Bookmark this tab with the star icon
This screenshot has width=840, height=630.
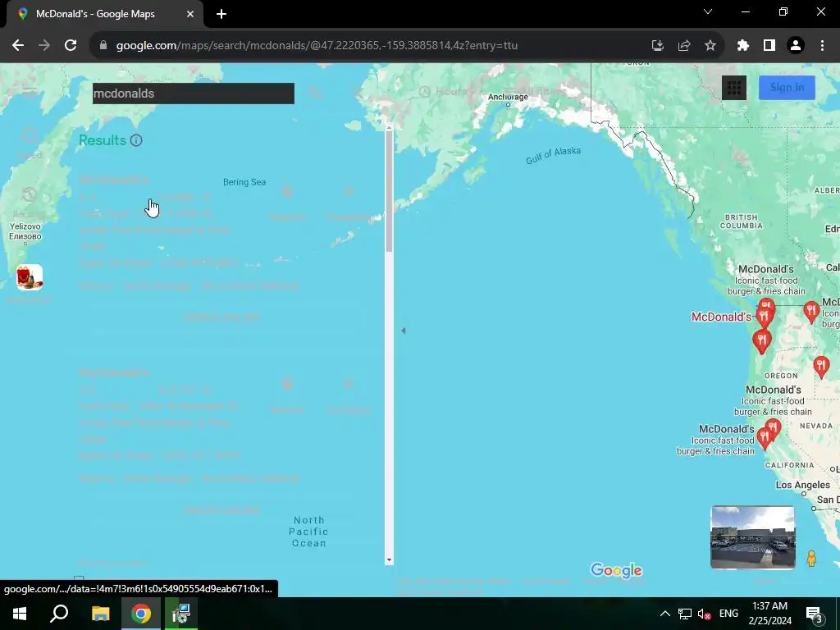(x=710, y=46)
